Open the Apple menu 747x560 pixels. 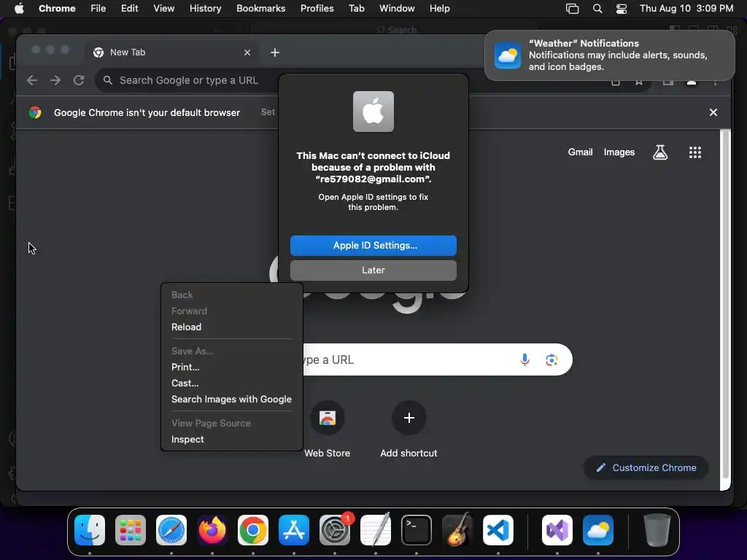(x=19, y=9)
